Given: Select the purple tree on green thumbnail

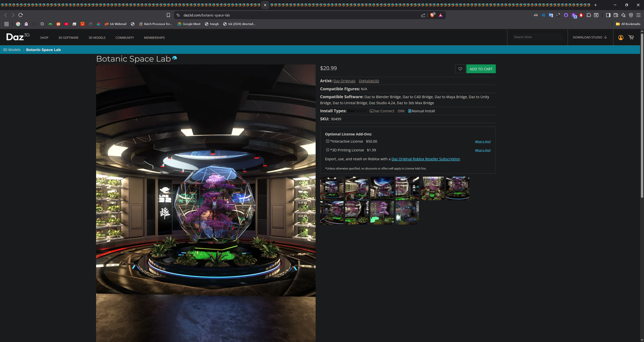Looking at the screenshot, I should coord(382,213).
